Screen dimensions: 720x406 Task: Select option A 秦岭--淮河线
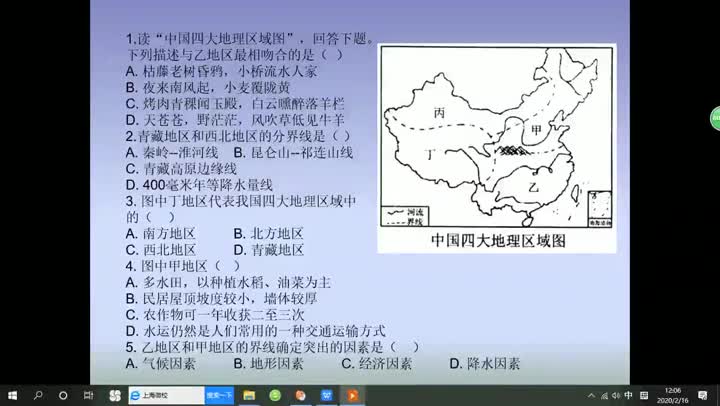click(172, 152)
